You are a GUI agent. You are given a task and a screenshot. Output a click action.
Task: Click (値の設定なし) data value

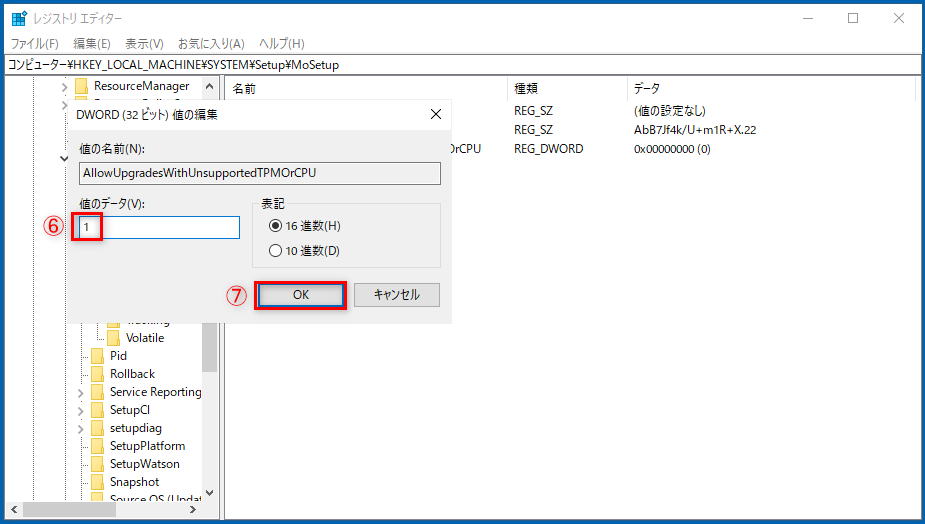(x=670, y=111)
